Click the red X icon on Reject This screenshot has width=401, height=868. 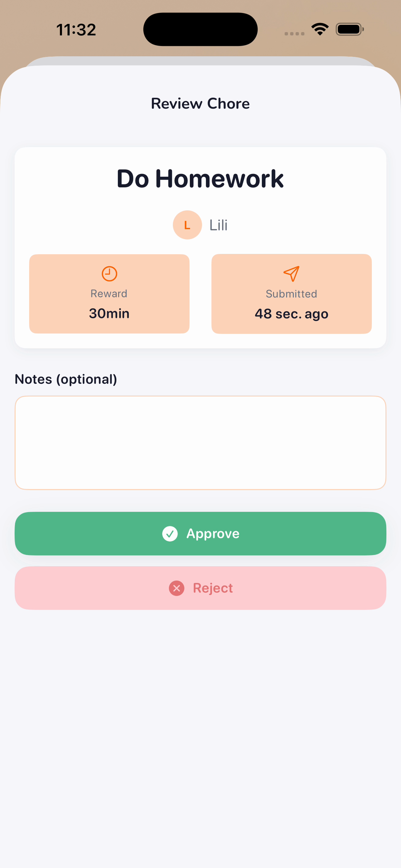pos(176,588)
